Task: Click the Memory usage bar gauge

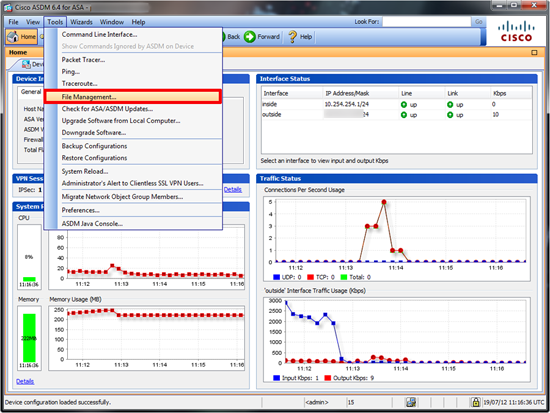Action: coord(29,338)
